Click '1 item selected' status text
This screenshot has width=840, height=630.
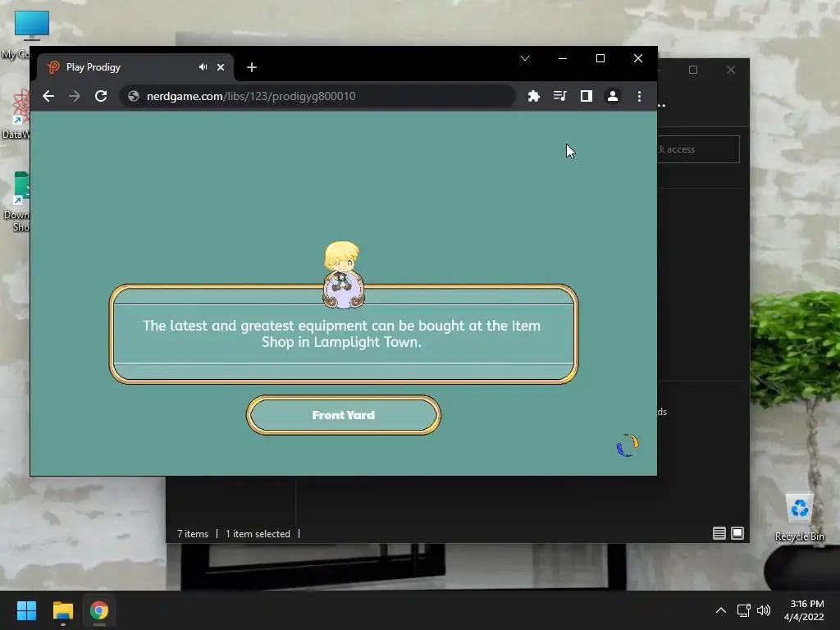click(x=258, y=533)
